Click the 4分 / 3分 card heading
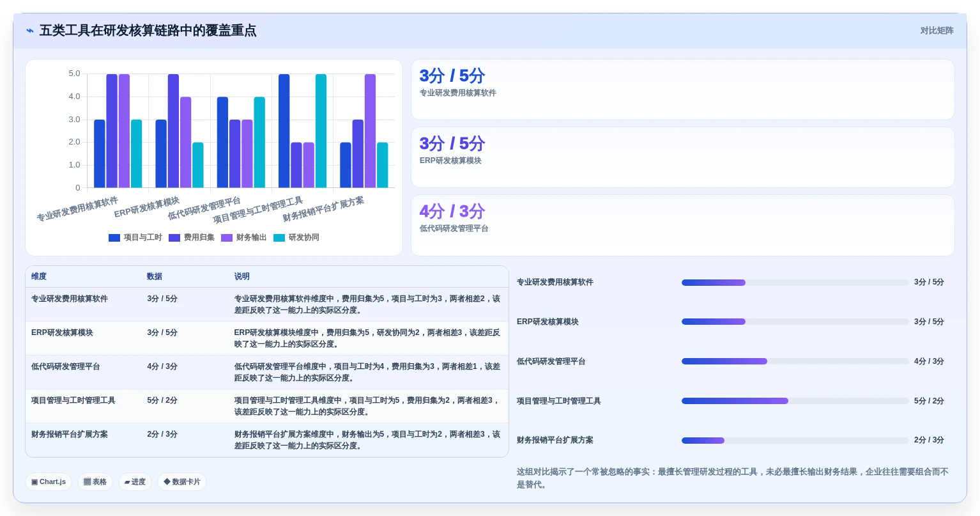 tap(452, 212)
